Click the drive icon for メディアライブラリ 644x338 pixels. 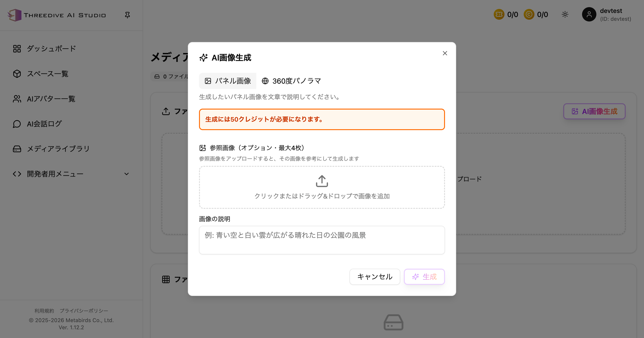[17, 149]
